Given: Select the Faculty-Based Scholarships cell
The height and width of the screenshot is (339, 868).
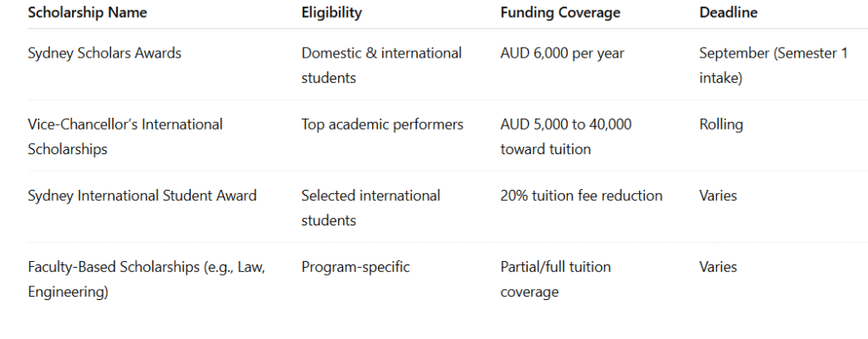Looking at the screenshot, I should pyautogui.click(x=147, y=279).
